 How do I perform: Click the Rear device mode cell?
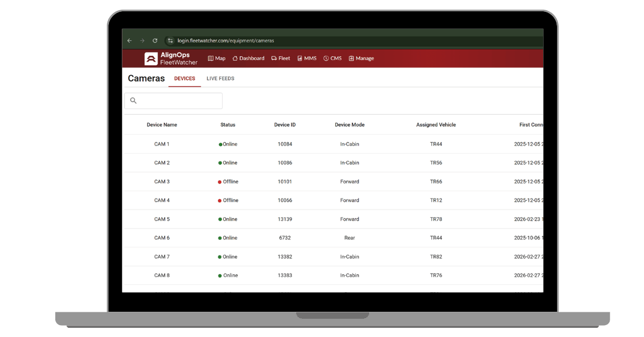[350, 238]
